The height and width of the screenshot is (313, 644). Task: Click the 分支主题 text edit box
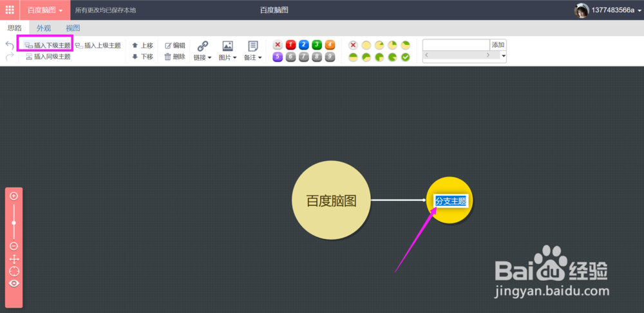tap(451, 201)
